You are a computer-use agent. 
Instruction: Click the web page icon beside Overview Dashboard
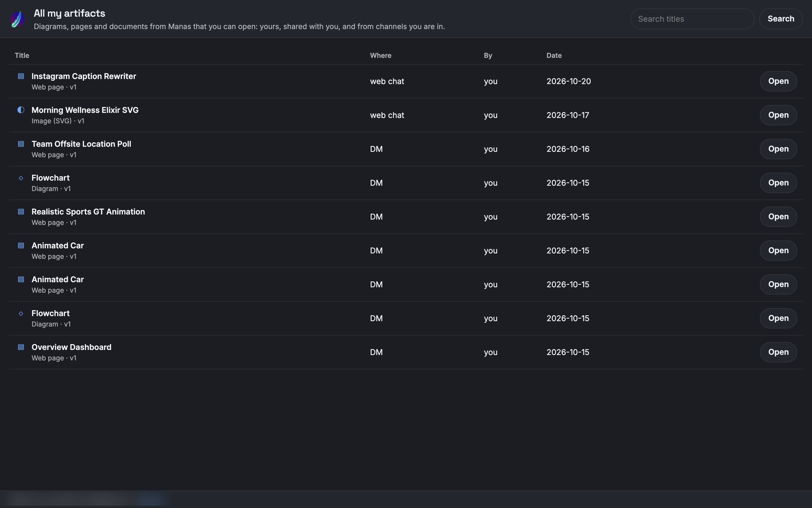pyautogui.click(x=21, y=347)
